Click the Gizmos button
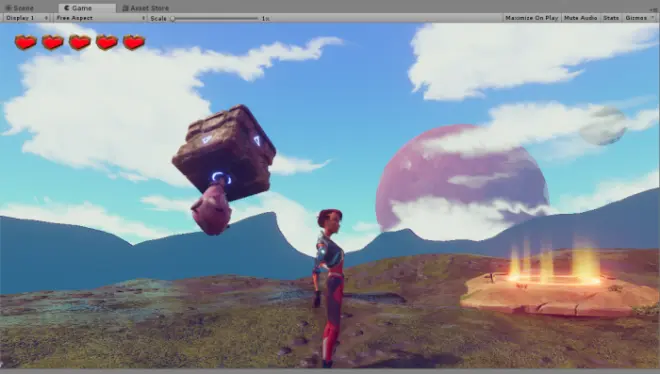The width and height of the screenshot is (660, 374). pyautogui.click(x=636, y=18)
